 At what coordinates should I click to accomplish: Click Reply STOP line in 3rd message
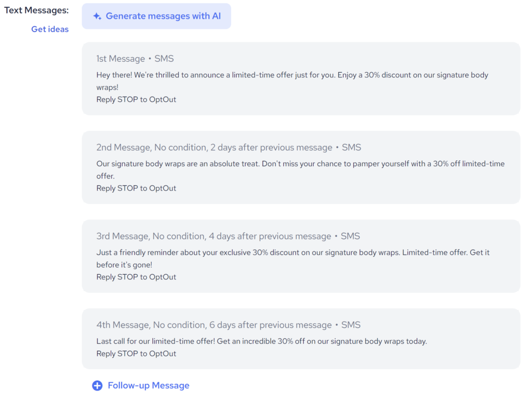click(x=136, y=277)
